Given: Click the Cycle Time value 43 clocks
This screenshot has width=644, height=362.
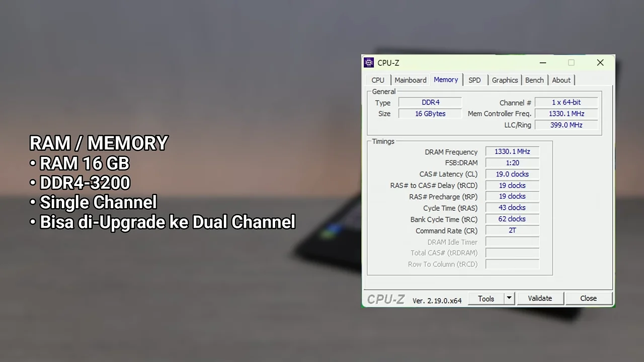Looking at the screenshot, I should click(x=512, y=208).
